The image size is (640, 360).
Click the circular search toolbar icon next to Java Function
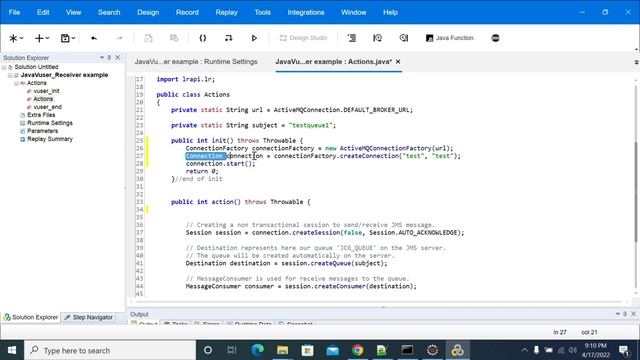(x=404, y=38)
